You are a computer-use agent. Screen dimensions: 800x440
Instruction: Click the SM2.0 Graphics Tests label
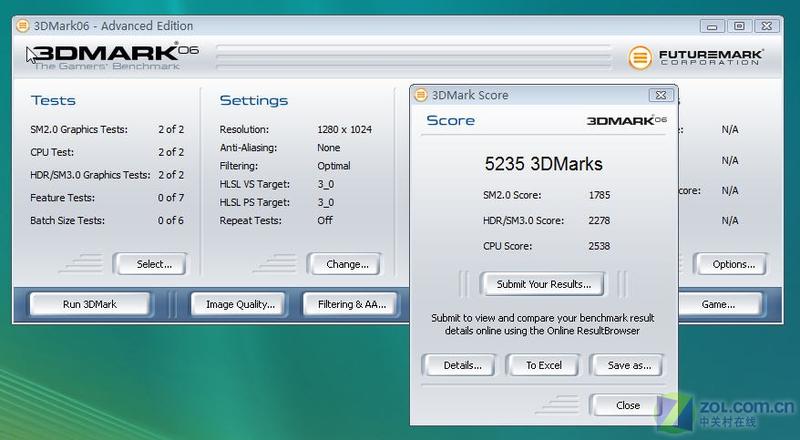coord(79,130)
